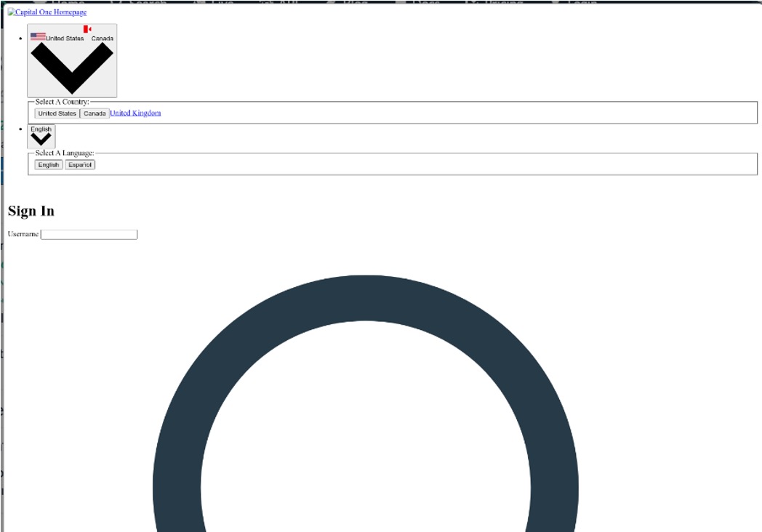Pick the English language button

pyautogui.click(x=49, y=165)
